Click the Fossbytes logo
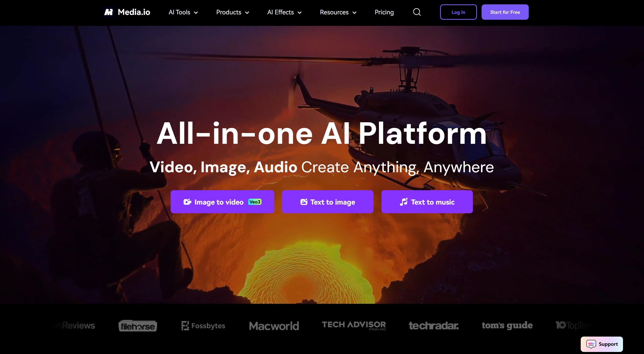The image size is (644, 354). tap(203, 326)
